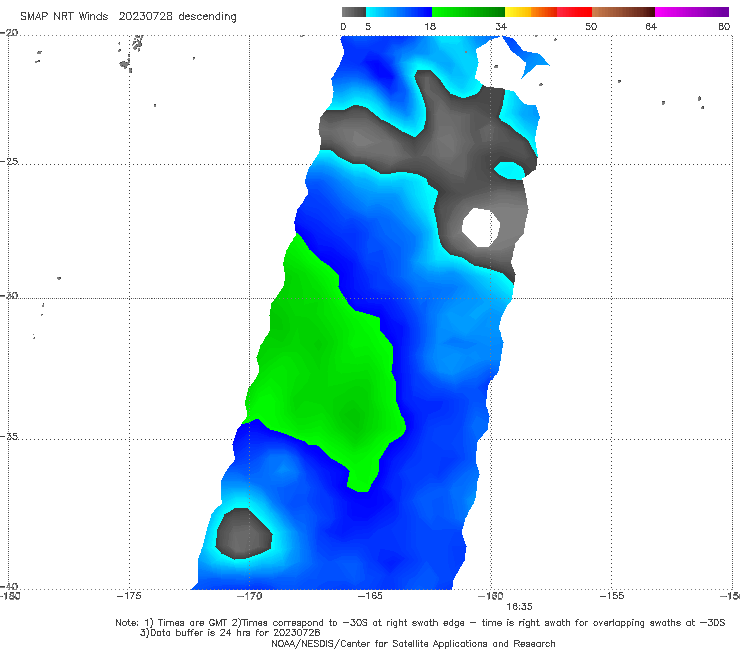Viewport: 740px width, 650px height.
Task: Click the brown segment of the color bar
Action: [x=623, y=12]
